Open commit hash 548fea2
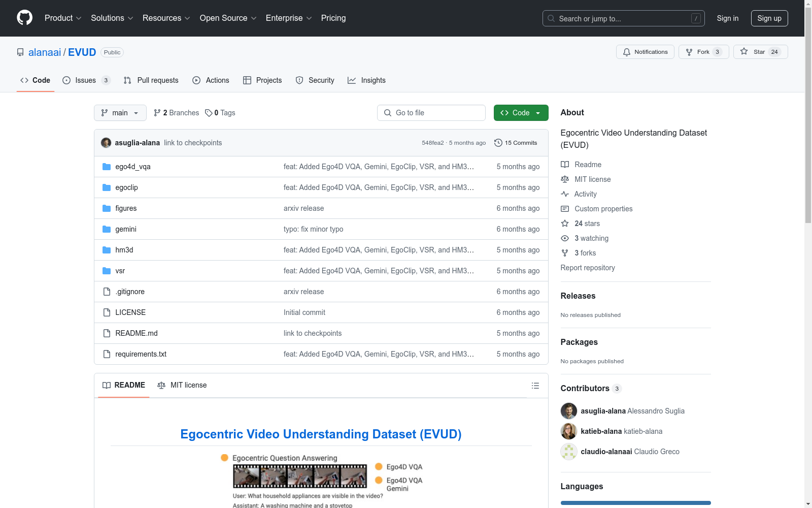 pos(432,143)
